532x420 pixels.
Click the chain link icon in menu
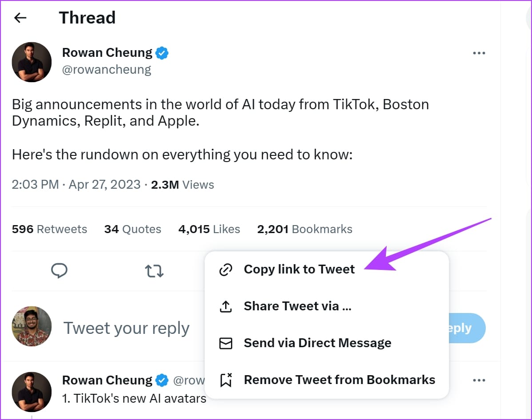click(x=226, y=269)
